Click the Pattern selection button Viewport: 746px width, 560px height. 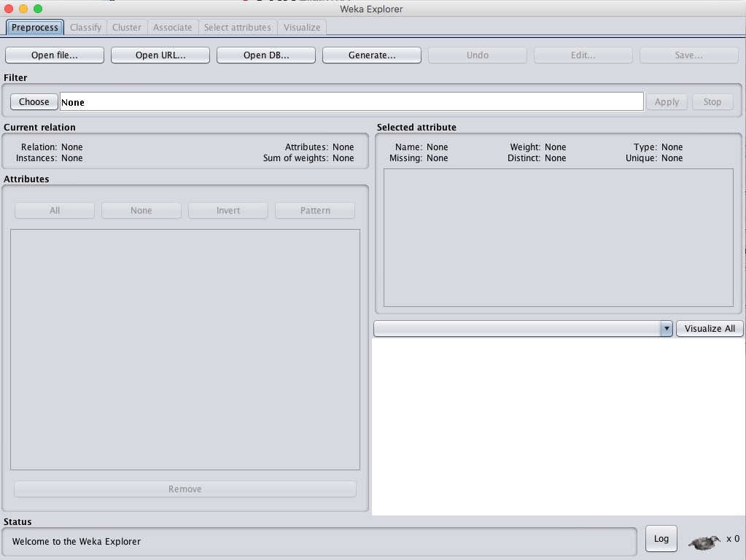coord(315,211)
